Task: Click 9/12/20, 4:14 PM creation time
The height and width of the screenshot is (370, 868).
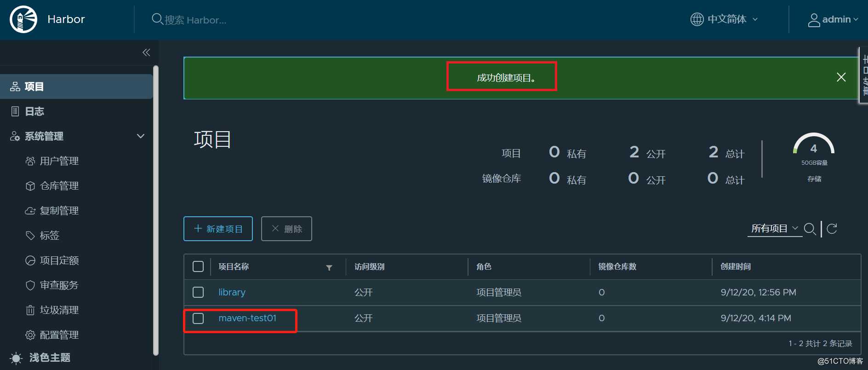Action: [x=756, y=318]
